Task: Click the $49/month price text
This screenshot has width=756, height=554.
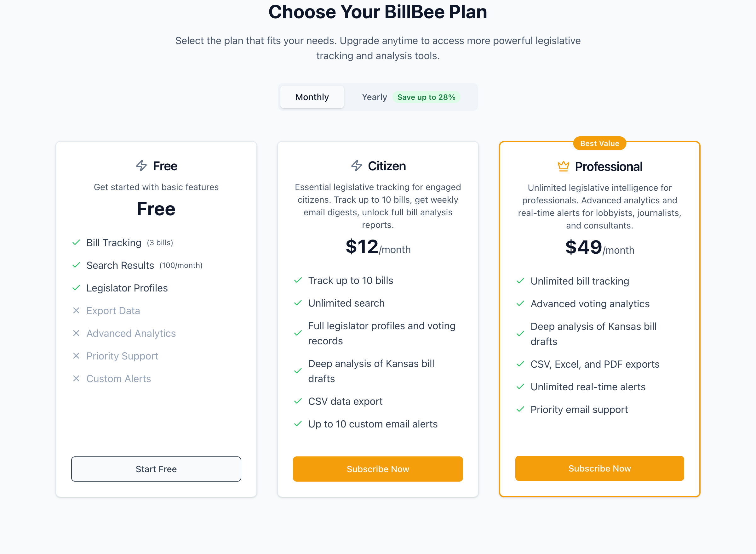Action: (600, 248)
